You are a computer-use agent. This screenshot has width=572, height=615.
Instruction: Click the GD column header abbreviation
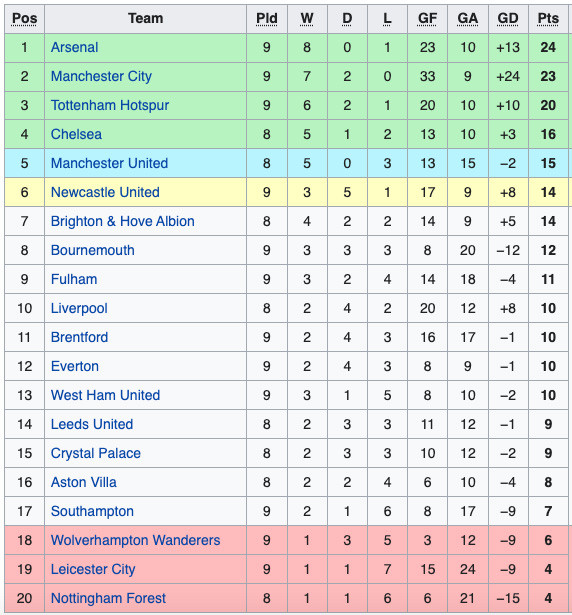[508, 18]
